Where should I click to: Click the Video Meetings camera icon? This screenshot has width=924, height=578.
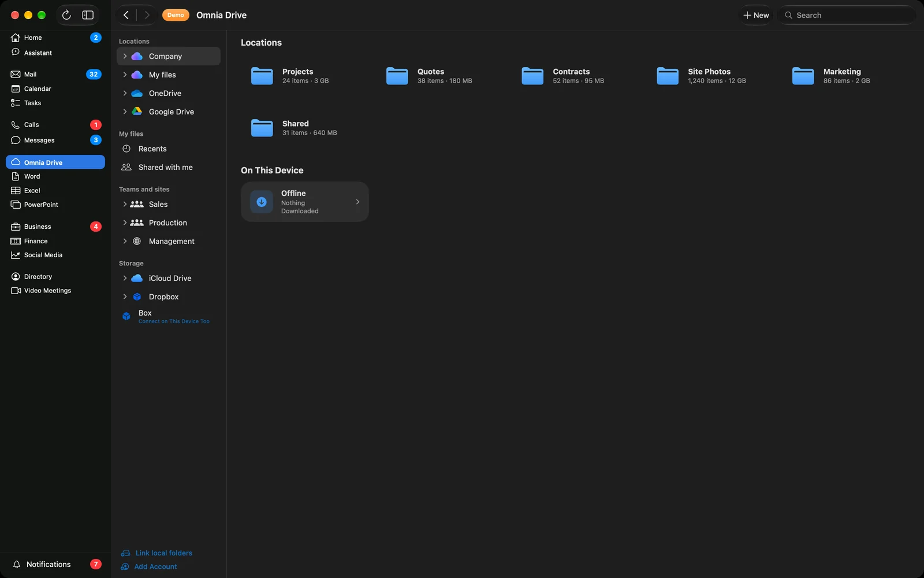(16, 291)
